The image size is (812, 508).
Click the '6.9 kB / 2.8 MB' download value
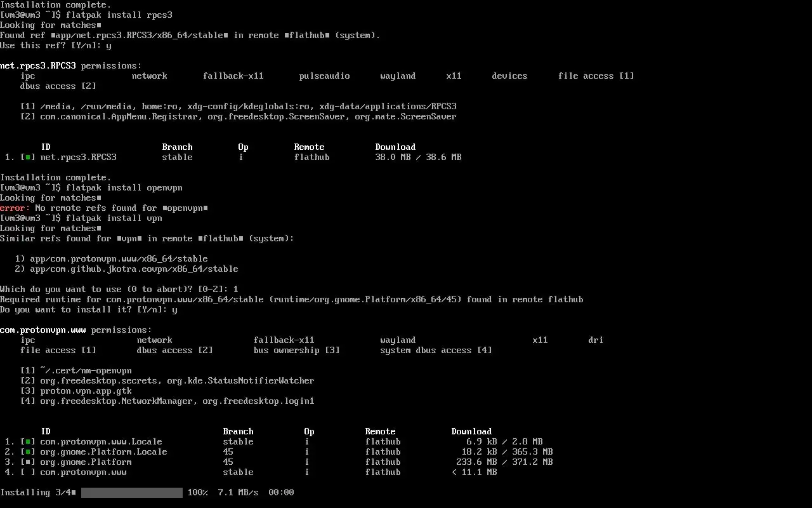pyautogui.click(x=505, y=442)
